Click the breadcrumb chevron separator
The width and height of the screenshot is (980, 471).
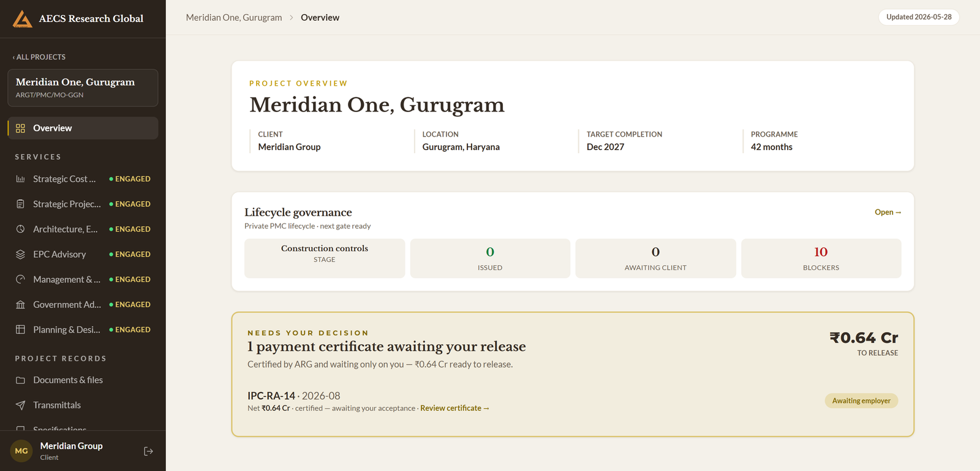point(292,18)
